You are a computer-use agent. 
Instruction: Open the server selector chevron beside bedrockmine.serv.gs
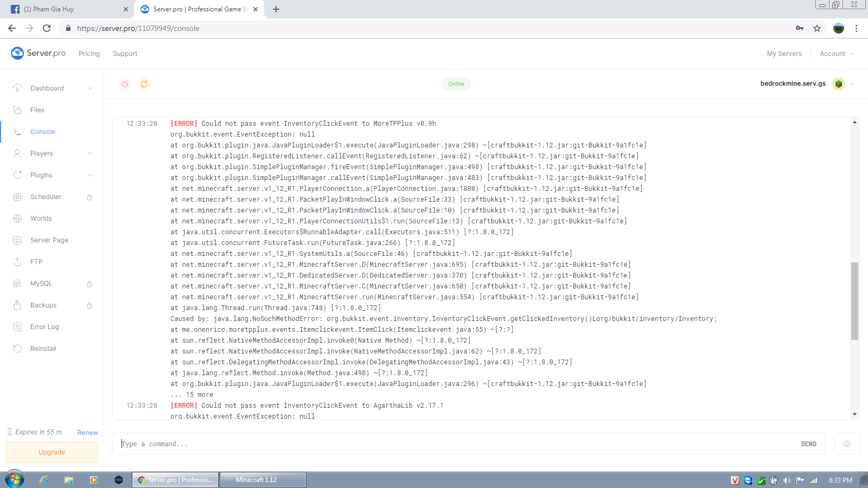click(852, 84)
